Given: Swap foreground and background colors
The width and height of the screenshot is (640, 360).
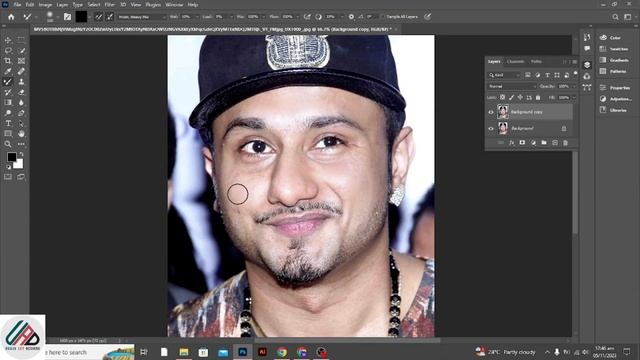Looking at the screenshot, I should 21,155.
